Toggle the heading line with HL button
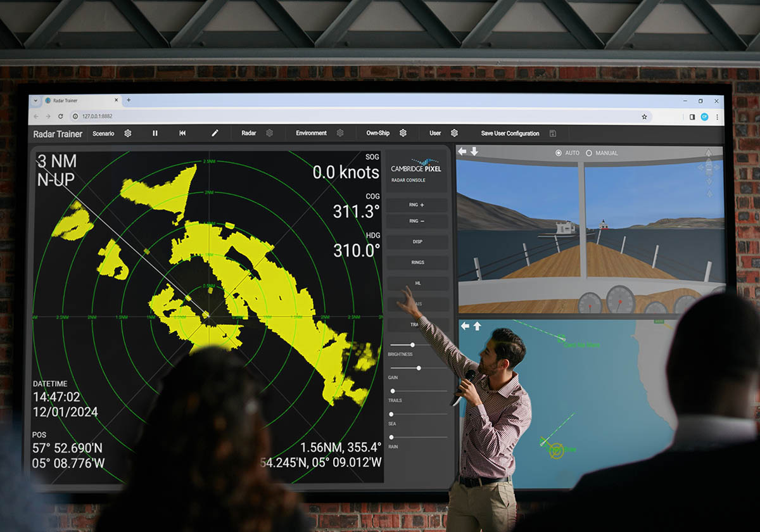This screenshot has height=532, width=760. (417, 284)
